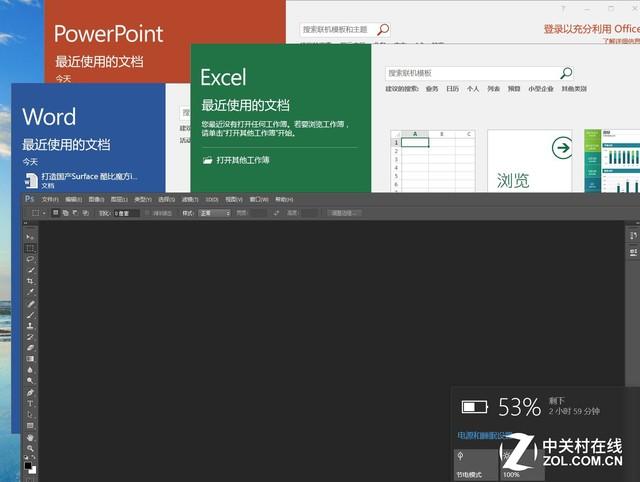This screenshot has width=640, height=482.
Task: Toggle the 节电模式 battery saver tile
Action: point(476,464)
